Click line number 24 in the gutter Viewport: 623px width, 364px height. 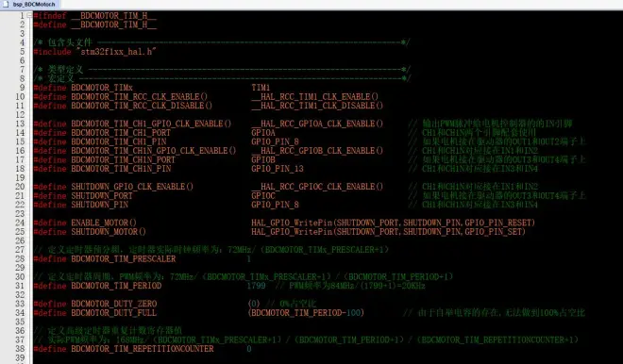click(20, 223)
